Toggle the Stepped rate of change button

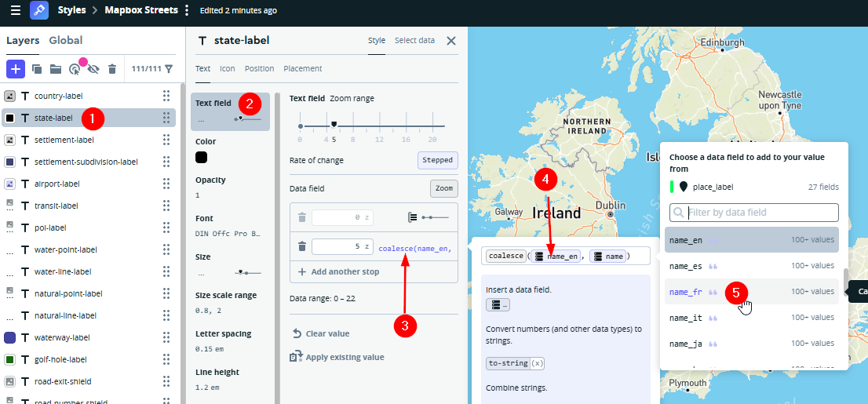pyautogui.click(x=438, y=160)
